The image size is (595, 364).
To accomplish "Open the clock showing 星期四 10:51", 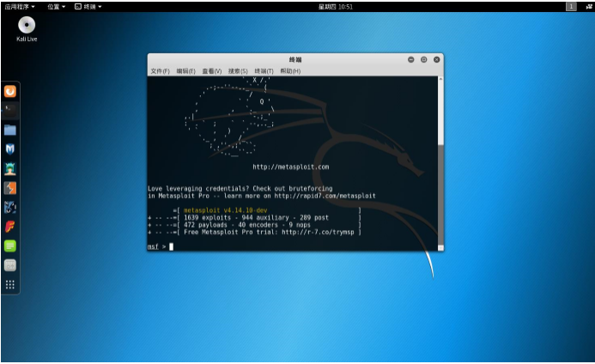I will point(336,7).
